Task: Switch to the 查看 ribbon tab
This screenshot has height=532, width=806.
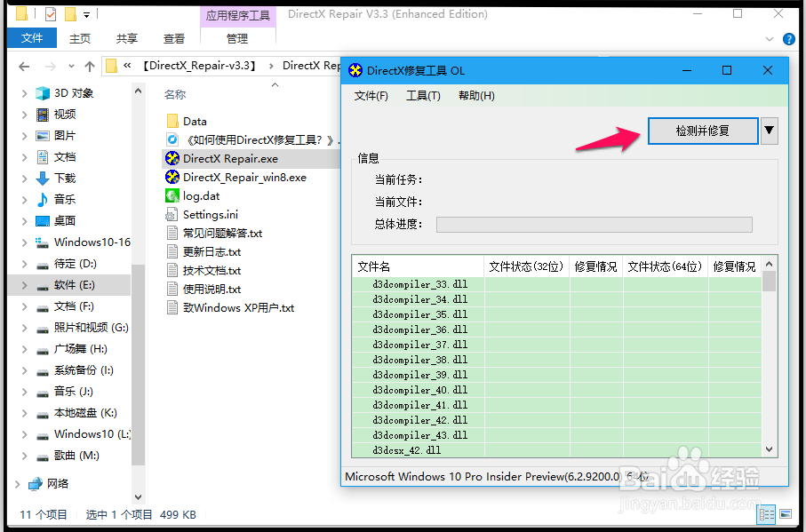Action: click(x=174, y=38)
